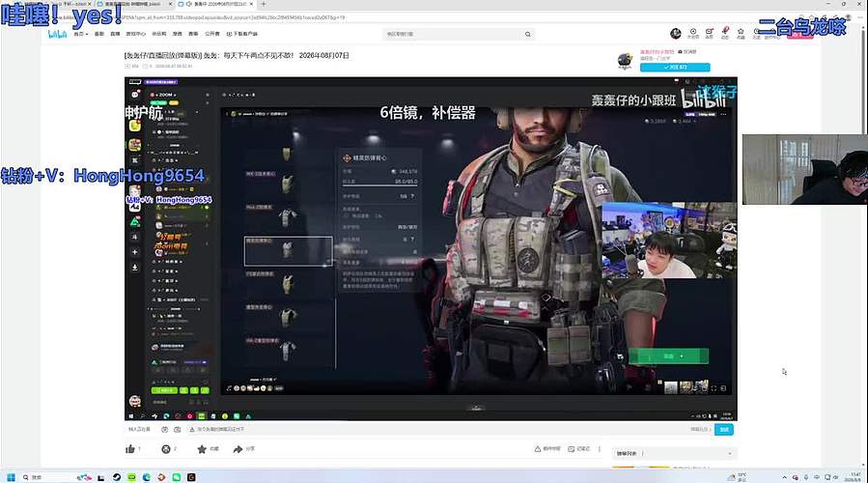Open the 漫画 link in bilibili navigation
868x483 pixels.
pyautogui.click(x=177, y=35)
